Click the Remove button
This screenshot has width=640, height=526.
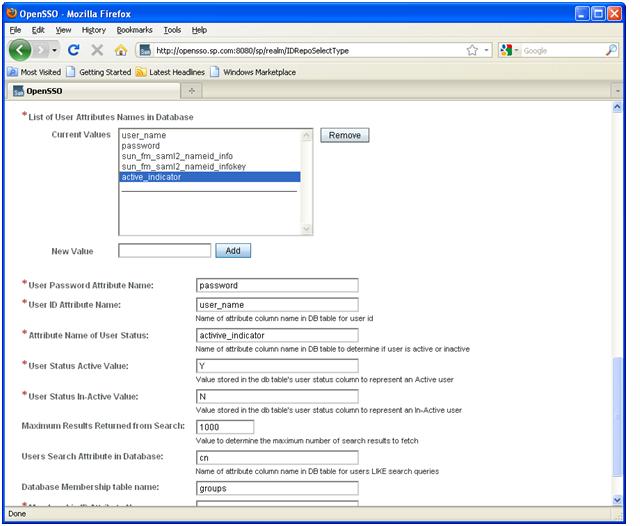[x=344, y=135]
